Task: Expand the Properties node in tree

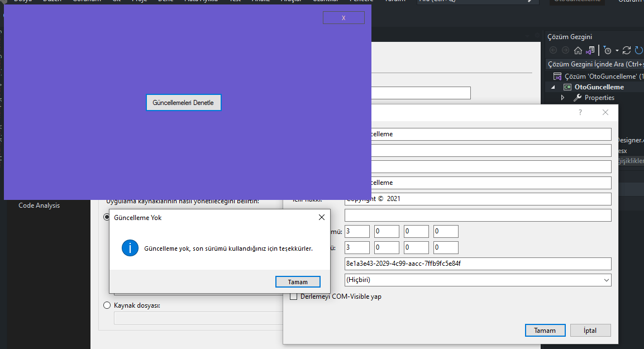Action: [562, 98]
